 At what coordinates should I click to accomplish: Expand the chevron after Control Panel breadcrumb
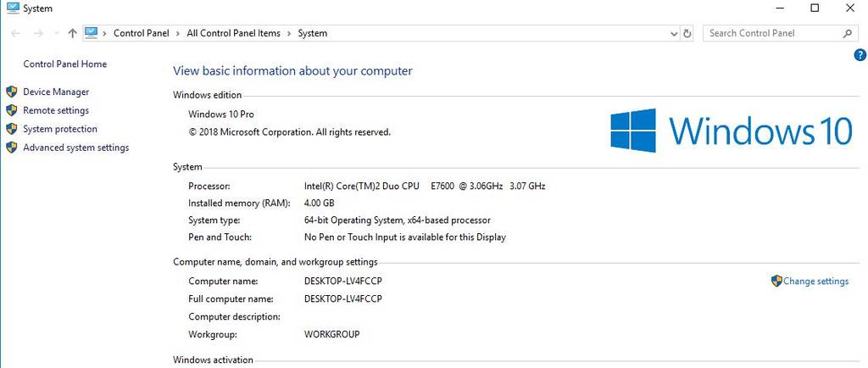pyautogui.click(x=178, y=33)
